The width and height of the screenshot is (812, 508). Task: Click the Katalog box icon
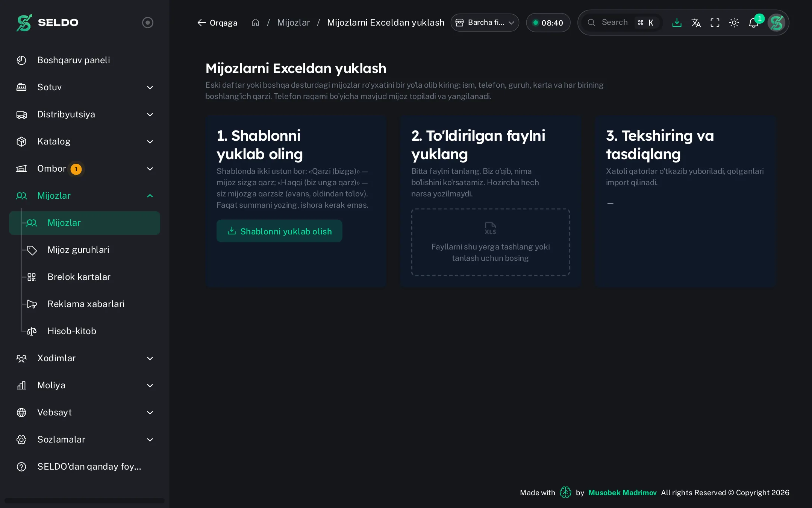point(21,141)
